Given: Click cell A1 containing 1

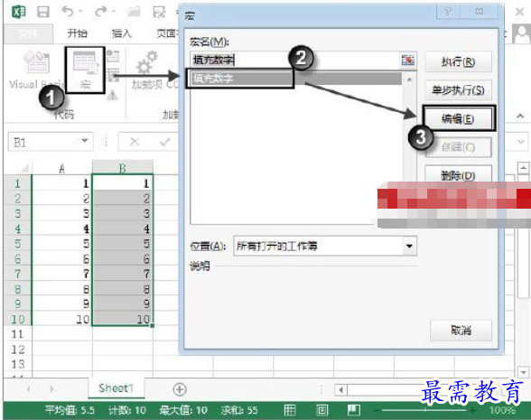Looking at the screenshot, I should [x=61, y=183].
